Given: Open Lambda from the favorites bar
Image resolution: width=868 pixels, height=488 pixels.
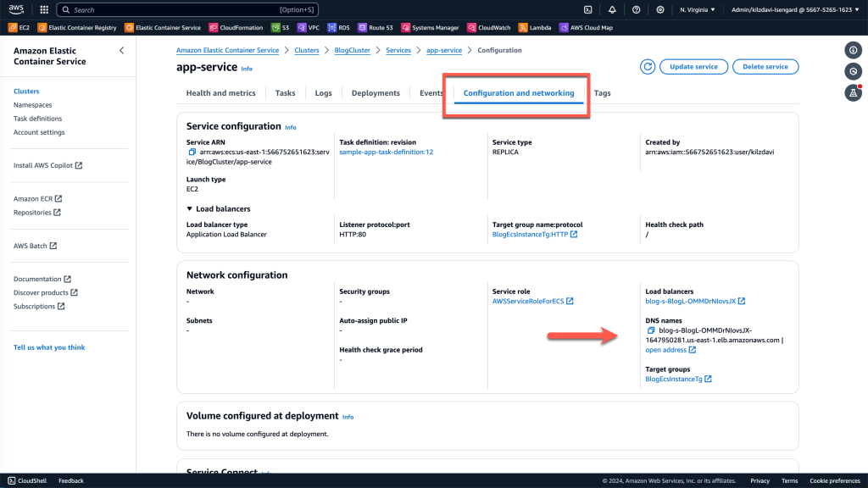Looking at the screenshot, I should [x=533, y=27].
